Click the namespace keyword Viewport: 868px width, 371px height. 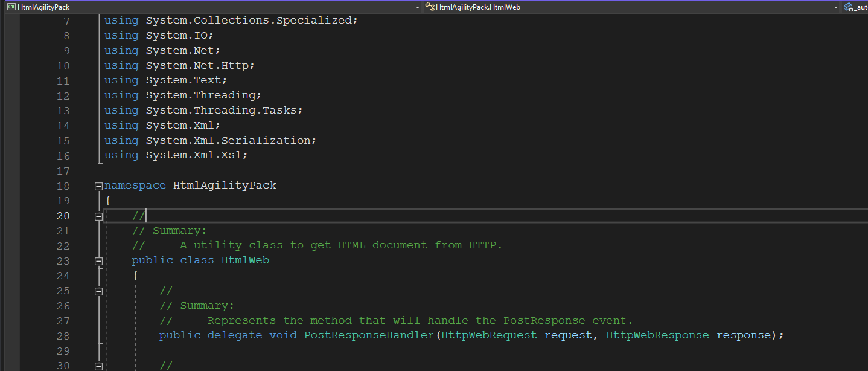coord(135,185)
